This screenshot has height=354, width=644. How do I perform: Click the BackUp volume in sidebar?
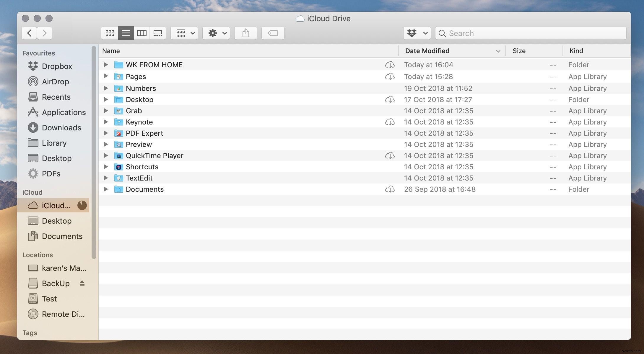56,283
